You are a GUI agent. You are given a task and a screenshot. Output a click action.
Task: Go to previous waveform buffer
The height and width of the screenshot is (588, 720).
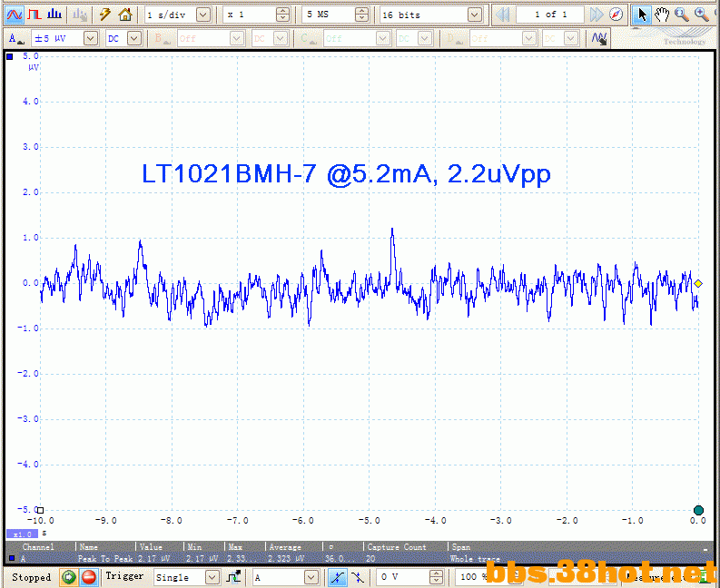[503, 15]
